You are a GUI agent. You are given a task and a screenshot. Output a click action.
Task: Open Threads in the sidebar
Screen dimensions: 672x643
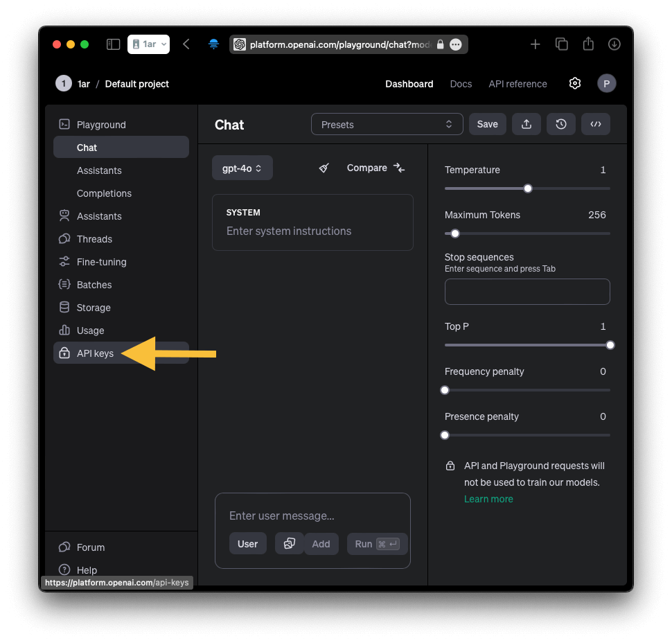click(x=121, y=239)
